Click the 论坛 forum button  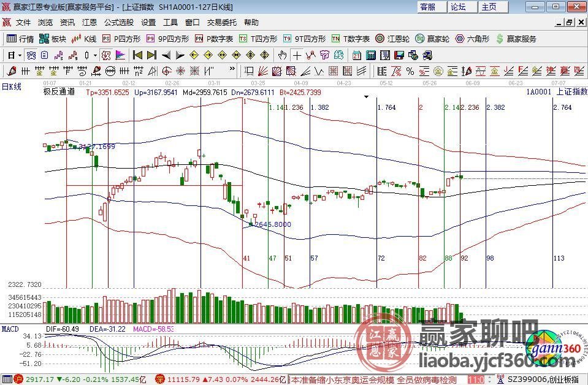point(463,7)
